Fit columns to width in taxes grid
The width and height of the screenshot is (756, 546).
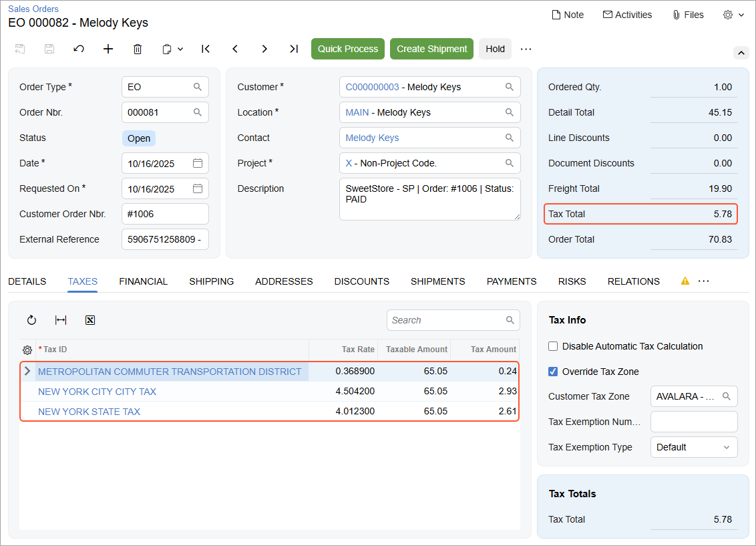(61, 320)
